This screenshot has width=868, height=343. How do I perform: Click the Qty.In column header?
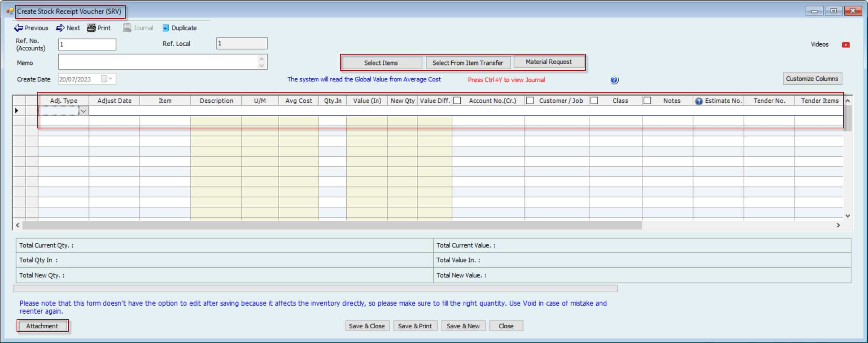[332, 101]
